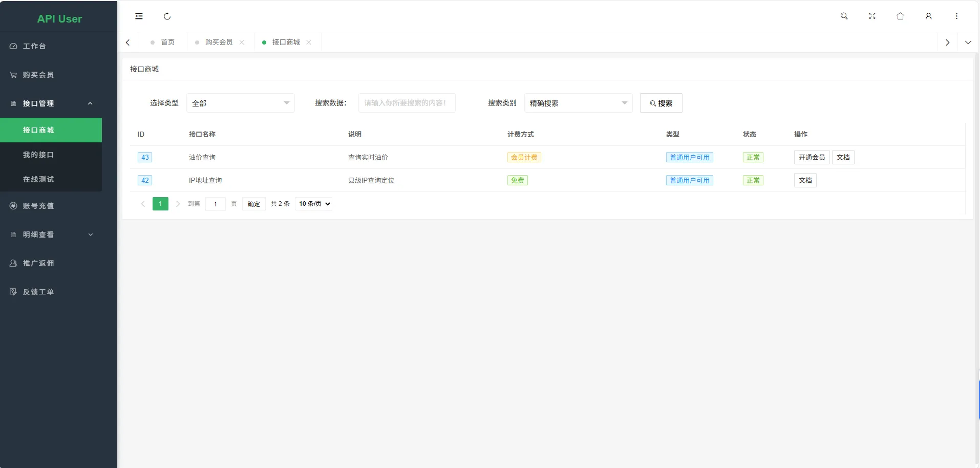This screenshot has height=468, width=980.
Task: Open the 选择类型 dropdown showing 全部
Action: [241, 103]
